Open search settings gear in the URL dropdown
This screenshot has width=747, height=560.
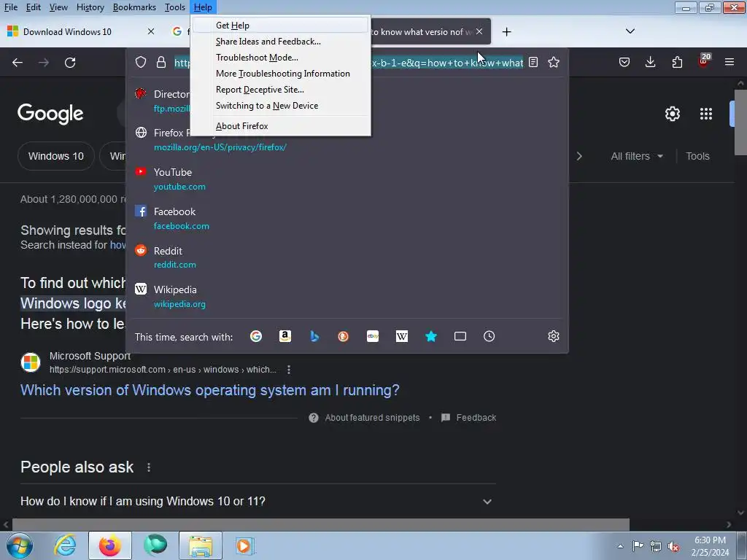pyautogui.click(x=554, y=336)
